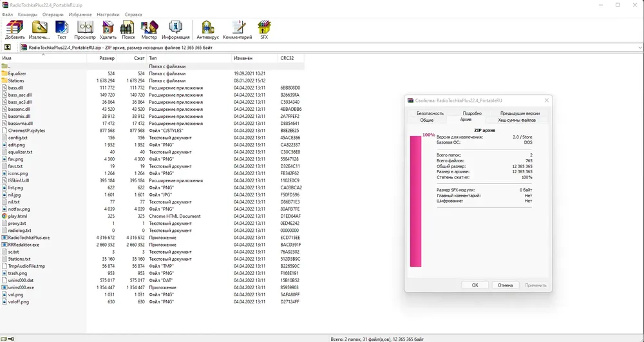Open the Файл menu
The height and width of the screenshot is (342, 644).
pos(7,14)
